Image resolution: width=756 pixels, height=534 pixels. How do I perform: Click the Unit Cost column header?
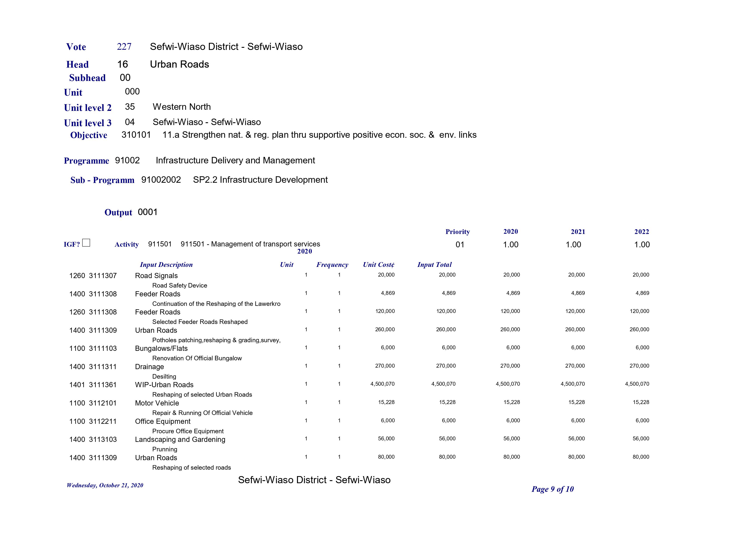click(378, 265)
